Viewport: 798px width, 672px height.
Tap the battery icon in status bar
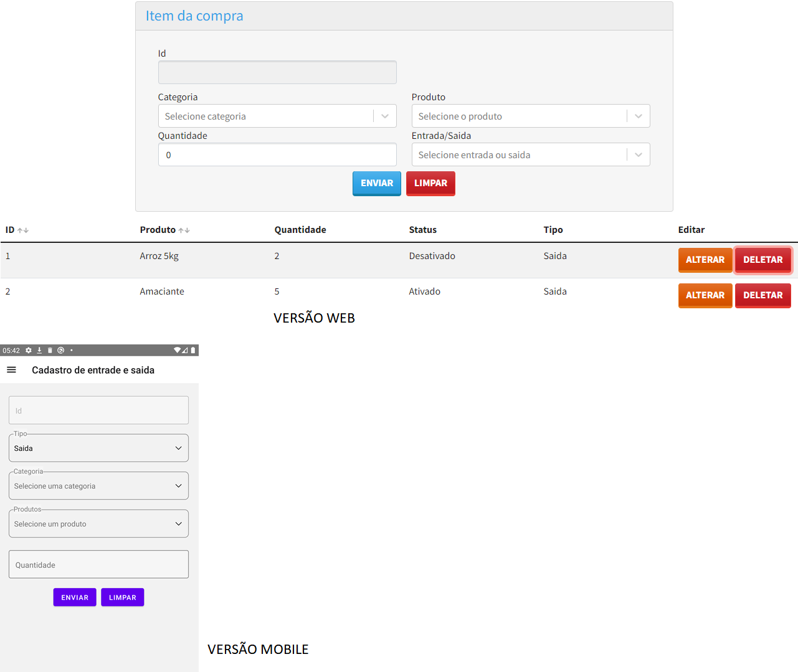click(x=193, y=351)
